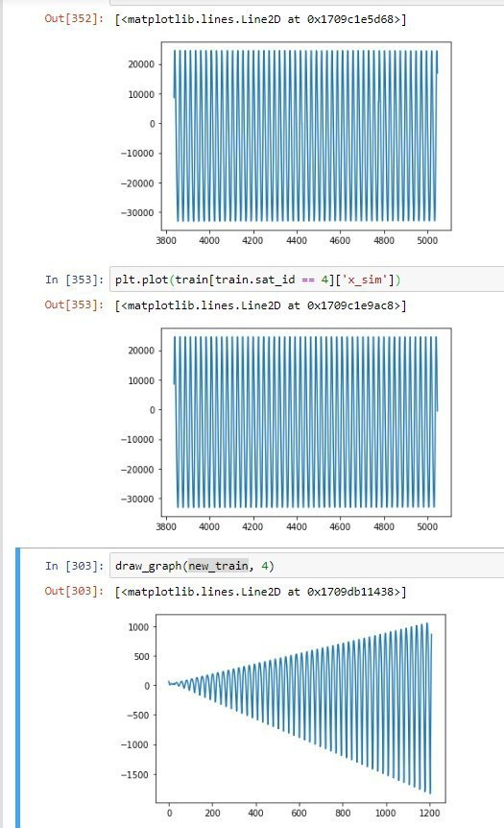Click the Out[353]: prompt label

tap(75, 305)
